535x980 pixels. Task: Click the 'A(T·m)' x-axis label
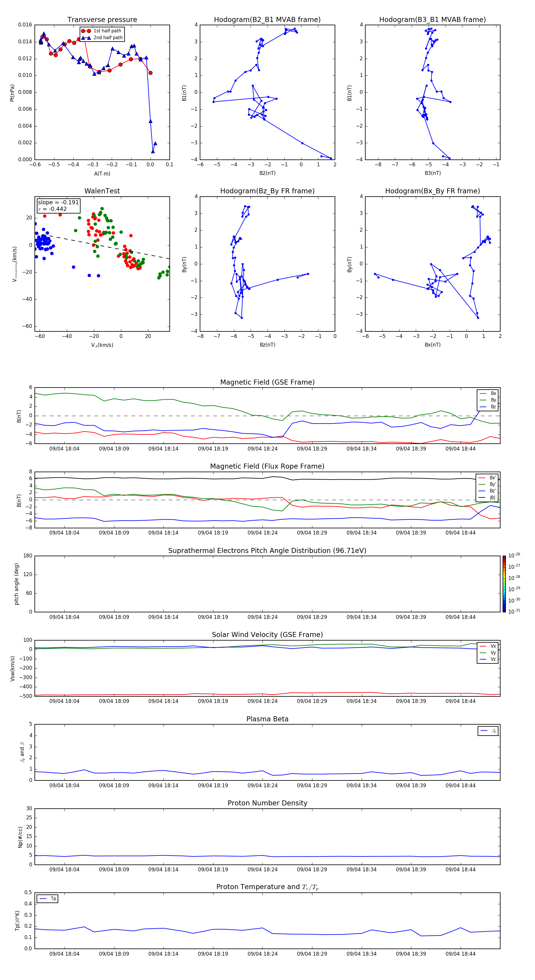click(102, 173)
